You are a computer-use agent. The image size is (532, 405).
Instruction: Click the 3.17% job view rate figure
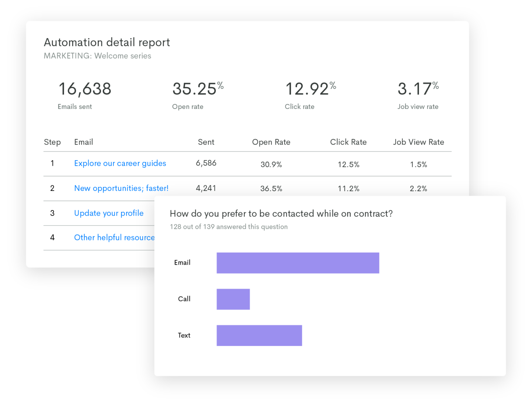pos(418,89)
